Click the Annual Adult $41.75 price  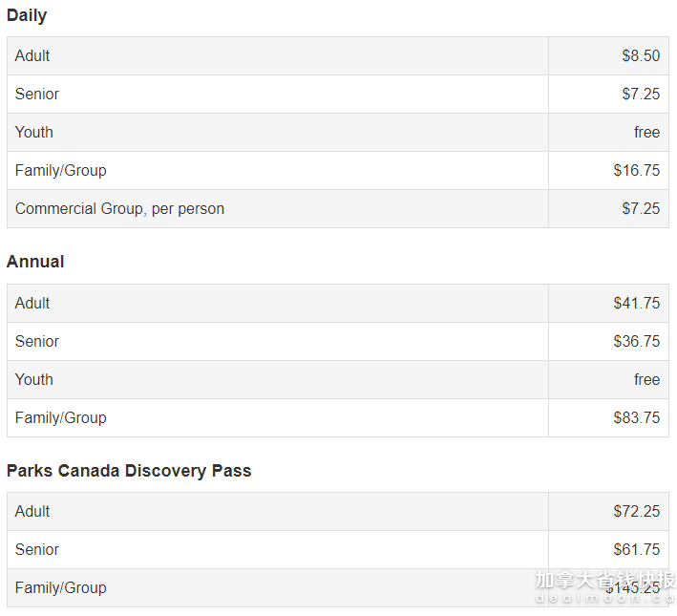(x=636, y=303)
